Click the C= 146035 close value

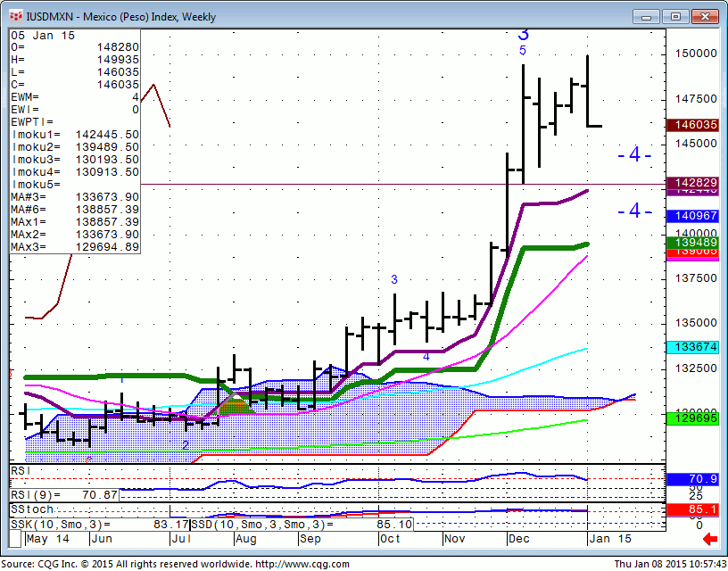point(75,85)
